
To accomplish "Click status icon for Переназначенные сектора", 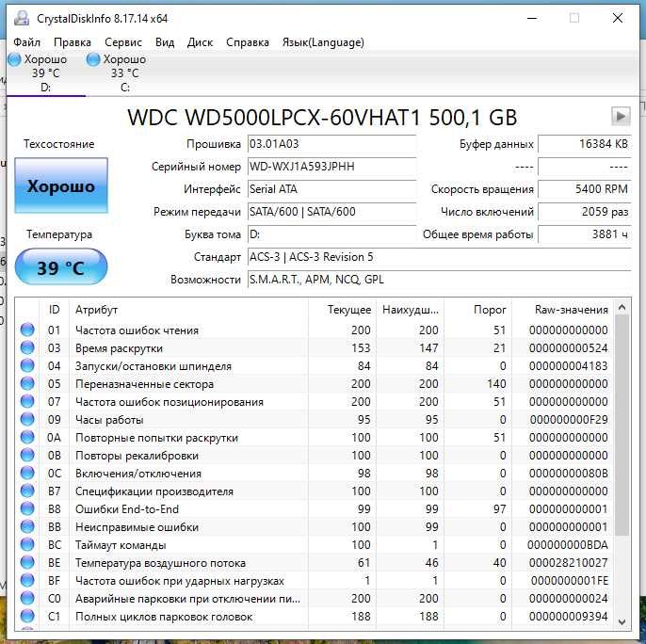I will 27,383.
